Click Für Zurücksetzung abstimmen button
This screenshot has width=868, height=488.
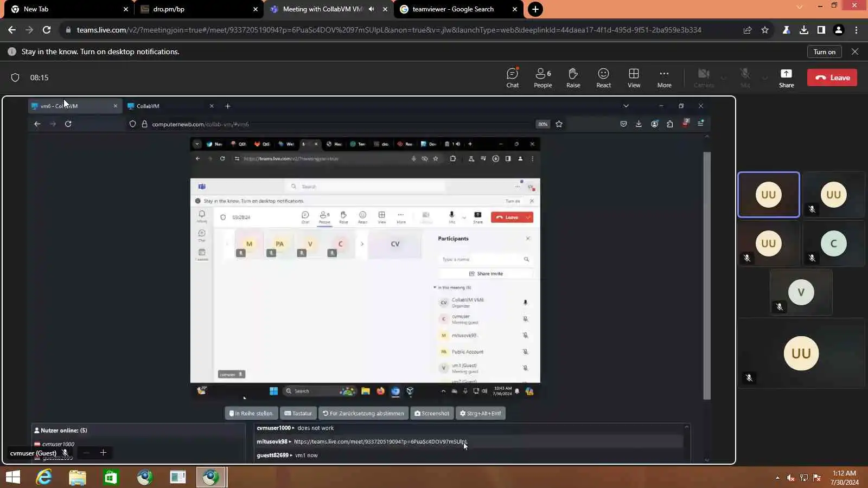363,413
